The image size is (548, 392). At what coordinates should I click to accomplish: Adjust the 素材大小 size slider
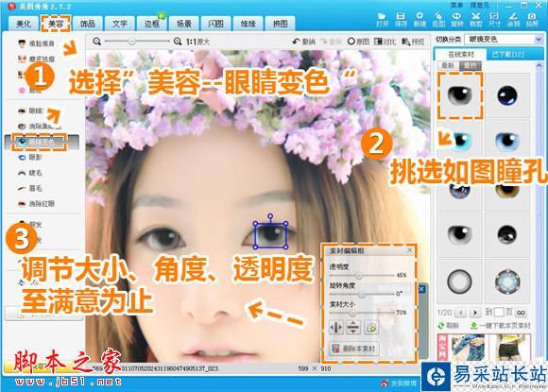pyautogui.click(x=352, y=313)
